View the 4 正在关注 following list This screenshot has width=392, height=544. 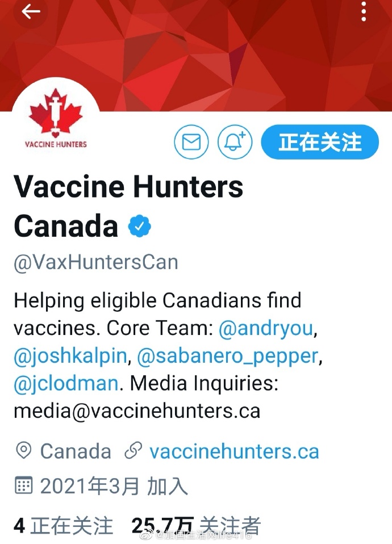[63, 525]
